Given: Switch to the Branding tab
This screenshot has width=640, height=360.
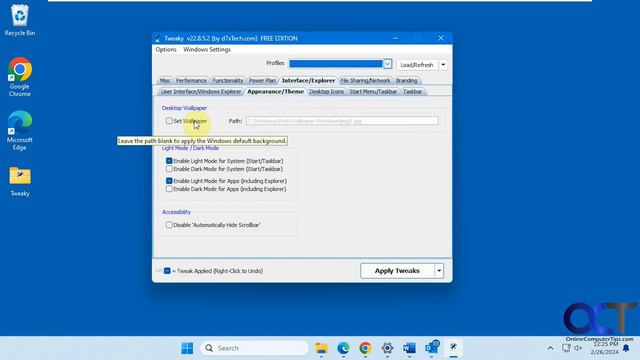Looking at the screenshot, I should (407, 81).
